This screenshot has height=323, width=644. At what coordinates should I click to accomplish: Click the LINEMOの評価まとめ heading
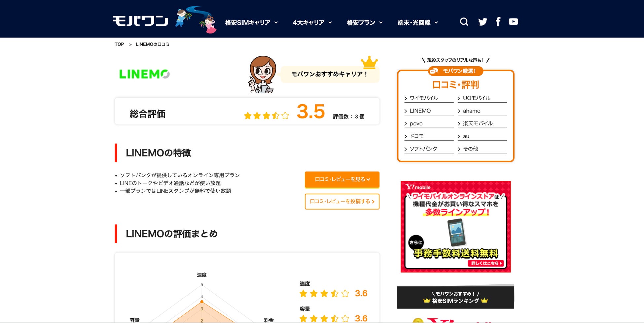[x=172, y=234]
